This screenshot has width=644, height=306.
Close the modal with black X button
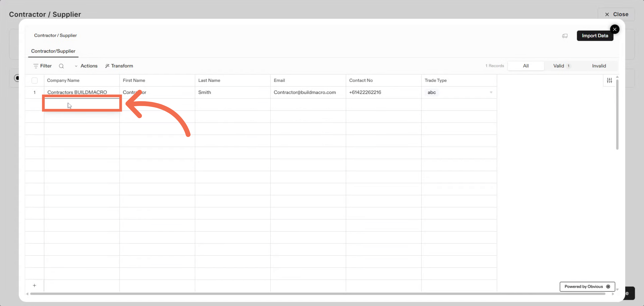pyautogui.click(x=614, y=29)
